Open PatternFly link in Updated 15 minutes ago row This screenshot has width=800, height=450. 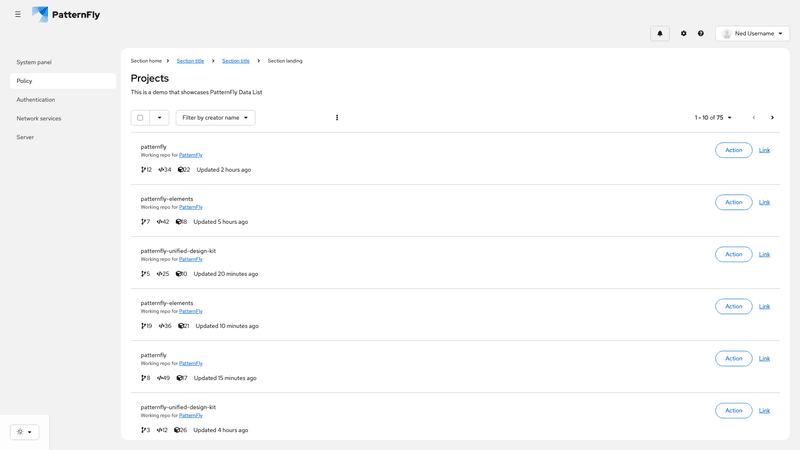(191, 363)
